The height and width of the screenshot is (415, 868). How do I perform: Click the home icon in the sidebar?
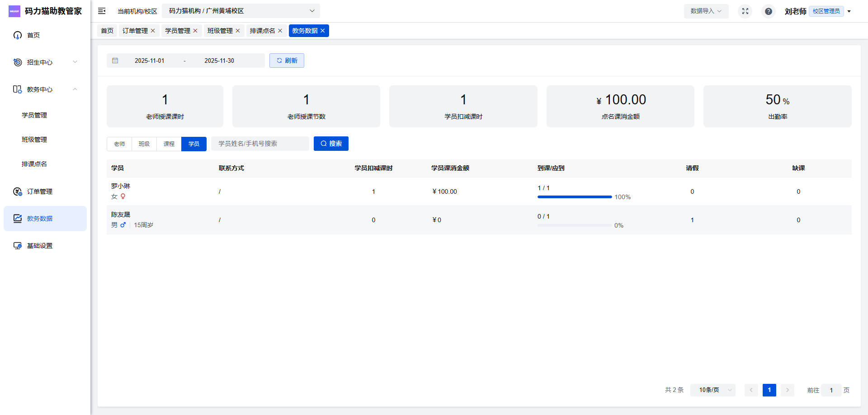pos(18,35)
